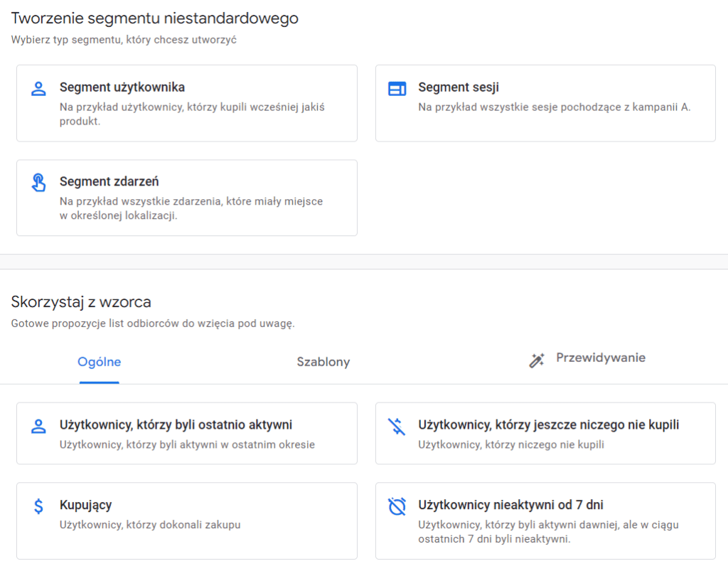This screenshot has height=566, width=728.
Task: Open the Użytkownicy nieaktywni od 7 dni card
Action: click(x=545, y=521)
